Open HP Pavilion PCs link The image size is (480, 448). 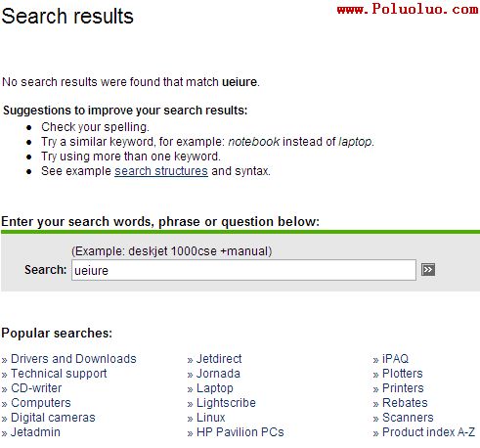pyautogui.click(x=240, y=432)
